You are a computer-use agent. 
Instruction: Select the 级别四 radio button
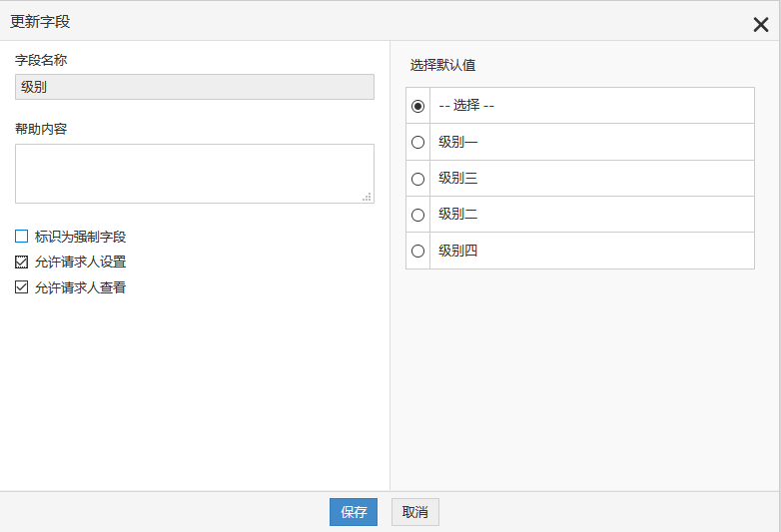tap(418, 251)
